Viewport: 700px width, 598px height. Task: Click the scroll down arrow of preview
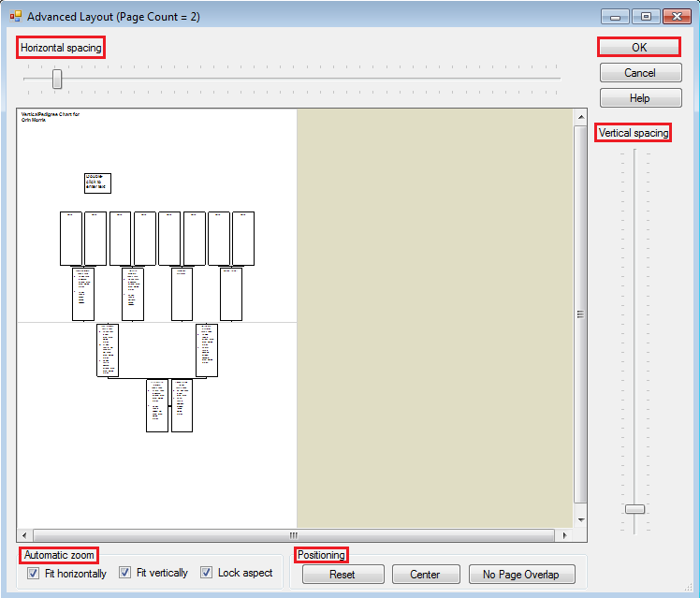pyautogui.click(x=580, y=519)
